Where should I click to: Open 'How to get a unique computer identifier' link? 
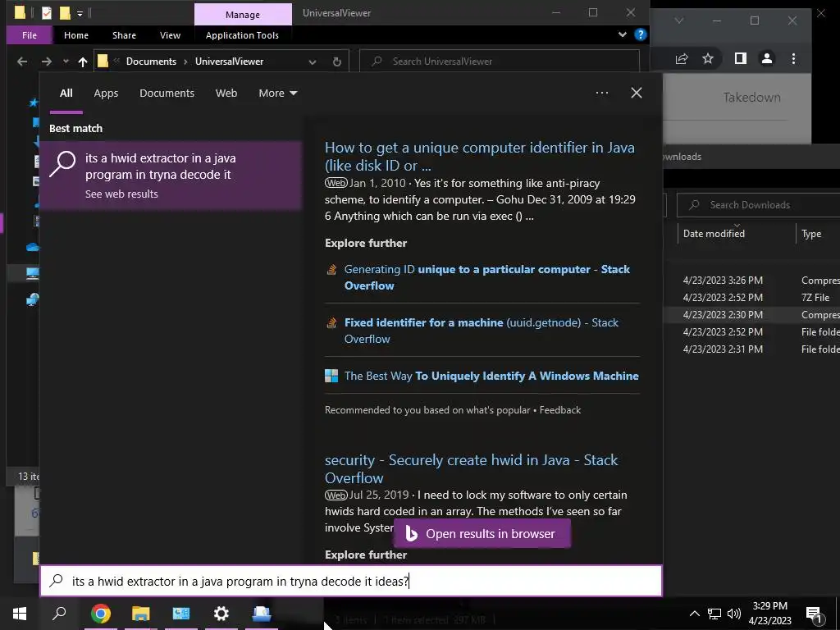coord(479,156)
